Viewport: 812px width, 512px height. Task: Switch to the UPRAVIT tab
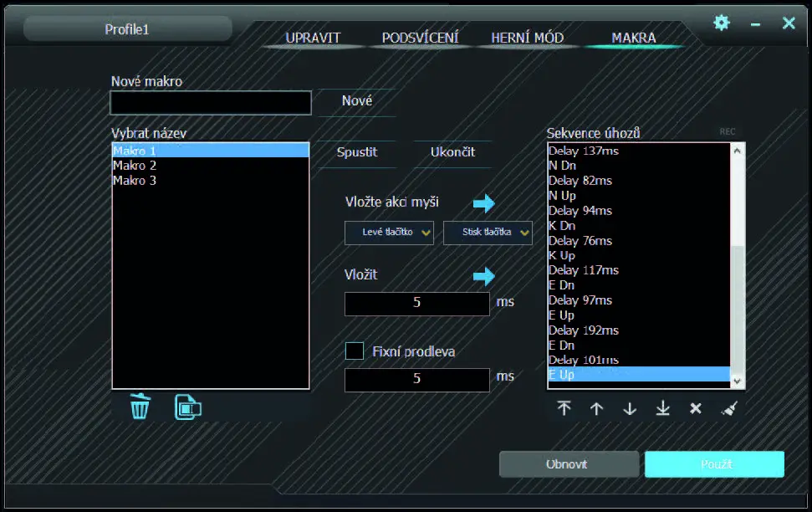click(x=313, y=38)
